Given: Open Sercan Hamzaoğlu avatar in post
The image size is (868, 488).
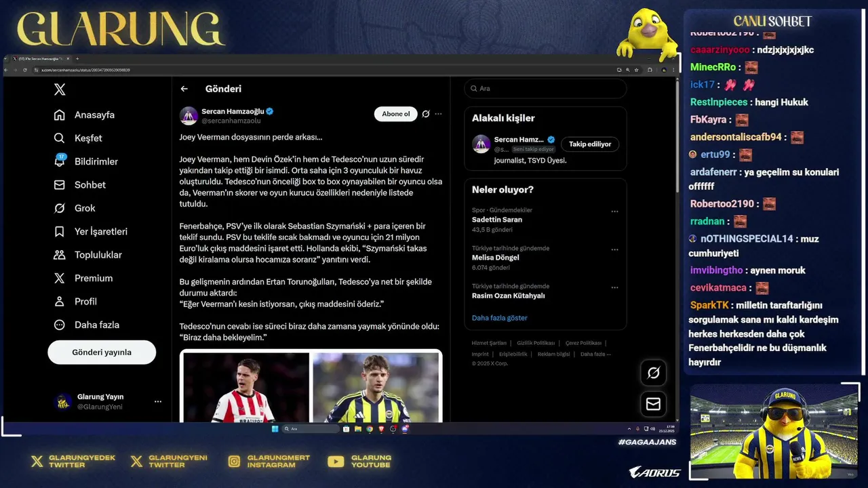Looking at the screenshot, I should coord(189,116).
